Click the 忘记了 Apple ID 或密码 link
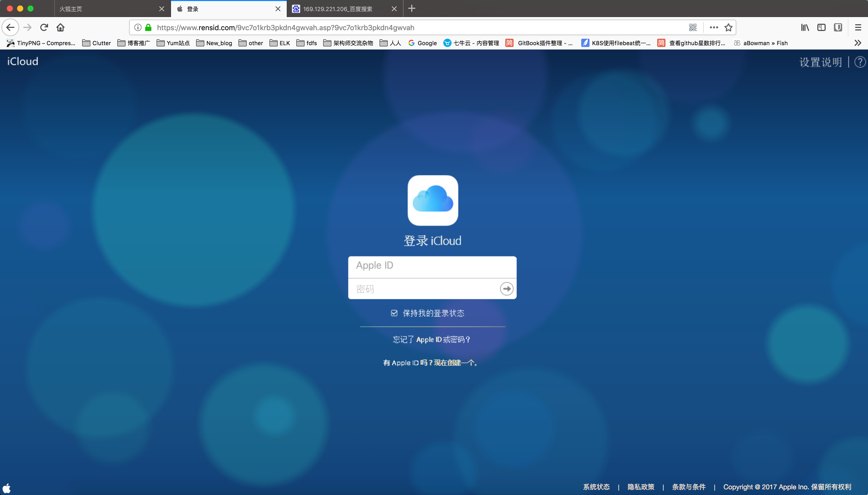 (431, 339)
